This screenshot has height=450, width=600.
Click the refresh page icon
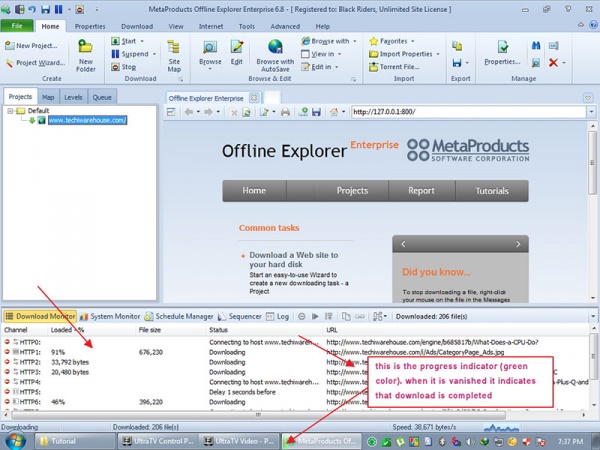pos(246,112)
